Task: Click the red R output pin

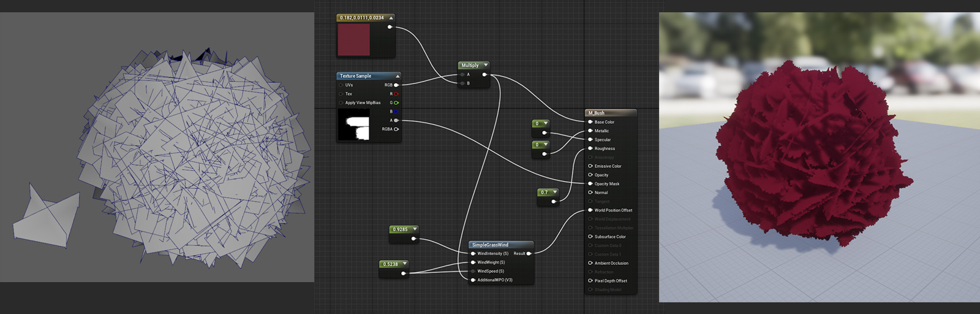Action: click(396, 94)
